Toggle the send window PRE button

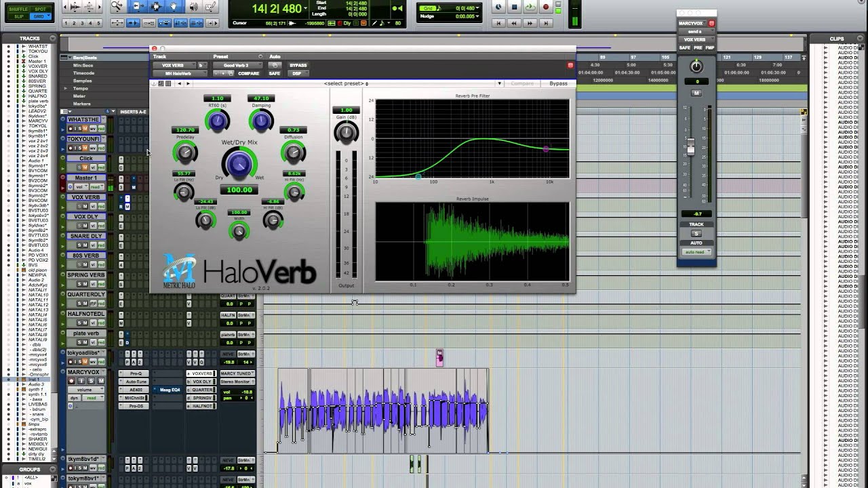(697, 48)
